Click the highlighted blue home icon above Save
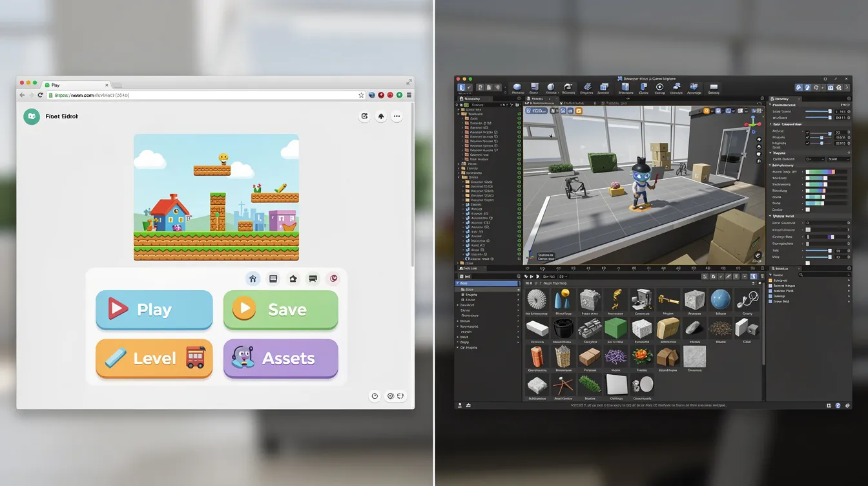 (253, 279)
